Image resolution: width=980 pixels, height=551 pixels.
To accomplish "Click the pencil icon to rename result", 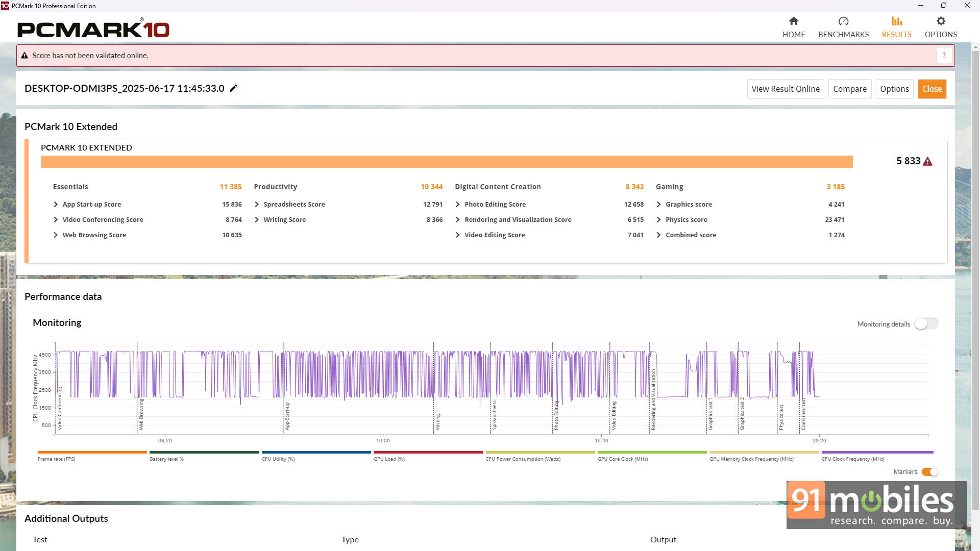I will [233, 88].
